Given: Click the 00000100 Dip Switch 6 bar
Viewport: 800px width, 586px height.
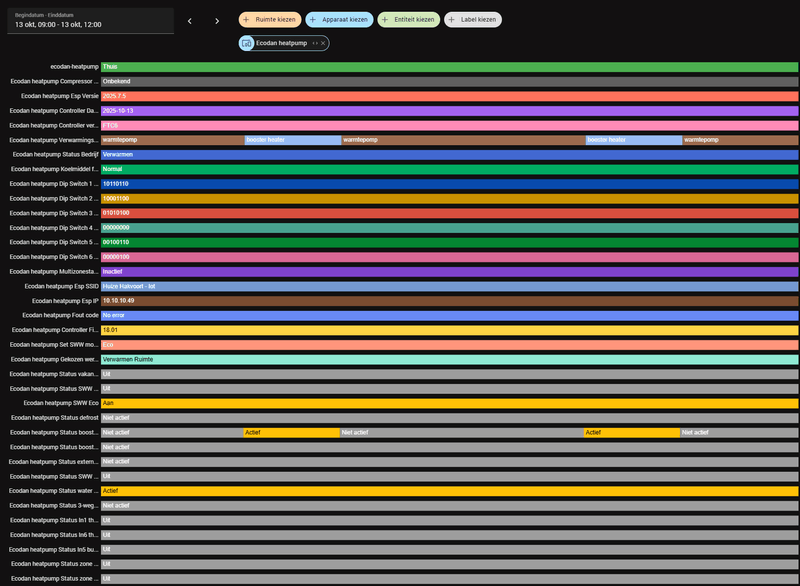Looking at the screenshot, I should (449, 257).
